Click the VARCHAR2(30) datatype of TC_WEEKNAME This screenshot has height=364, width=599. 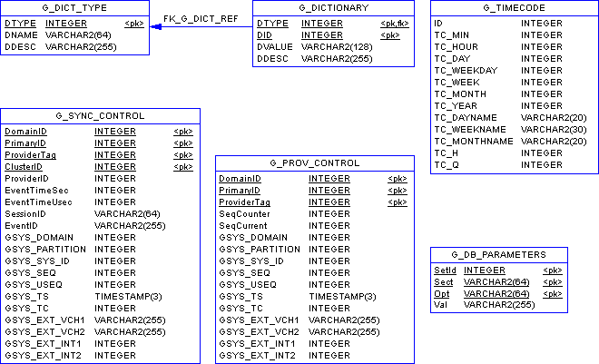coord(554,130)
